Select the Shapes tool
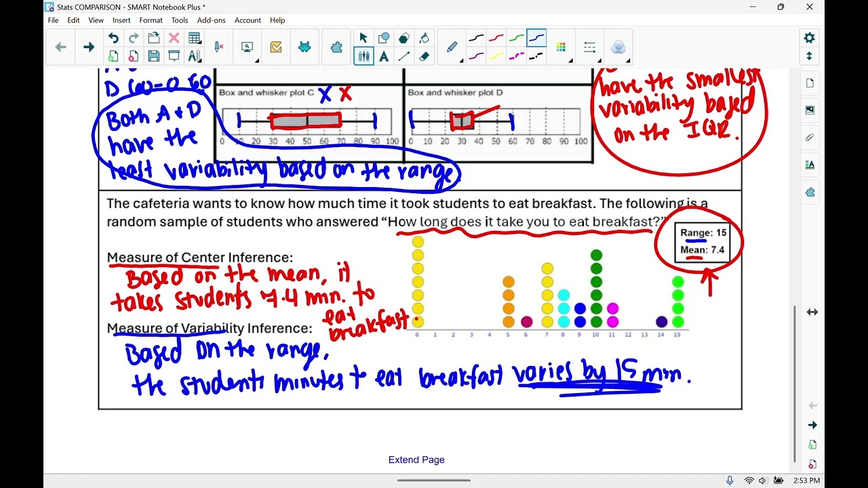868x488 pixels. click(x=384, y=38)
